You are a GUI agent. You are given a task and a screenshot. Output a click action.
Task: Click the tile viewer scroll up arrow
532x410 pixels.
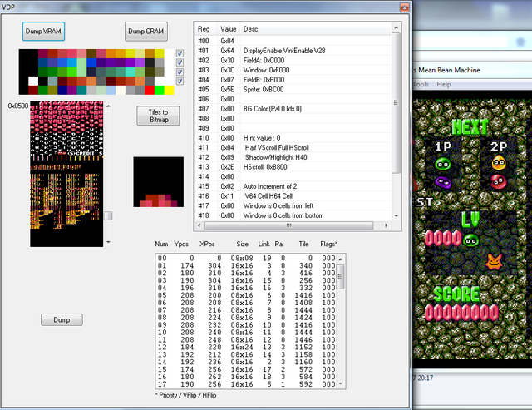point(108,106)
